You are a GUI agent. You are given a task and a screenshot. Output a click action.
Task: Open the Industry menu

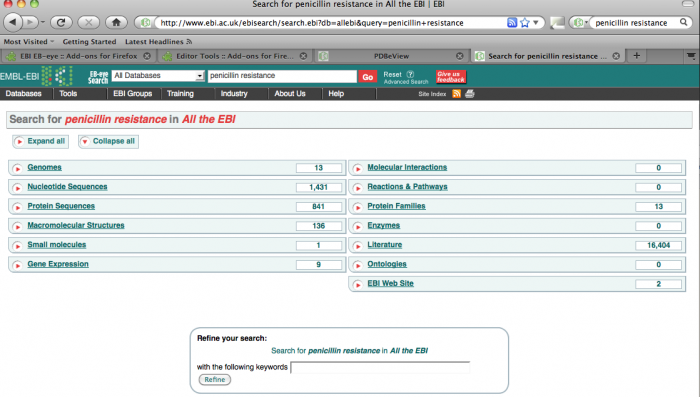coord(234,94)
